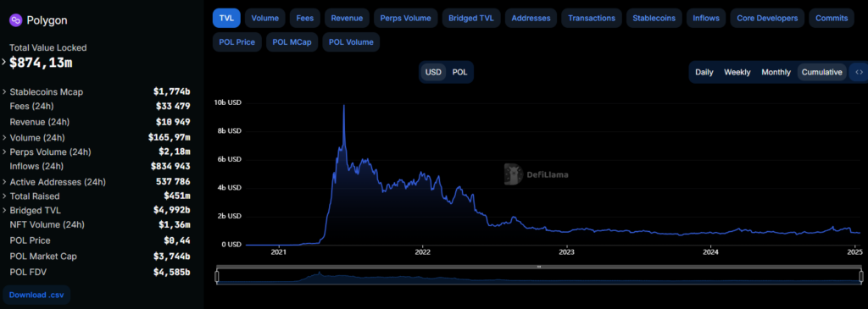This screenshot has width=868, height=309.
Task: Set chart grouping to Daily
Action: 704,73
